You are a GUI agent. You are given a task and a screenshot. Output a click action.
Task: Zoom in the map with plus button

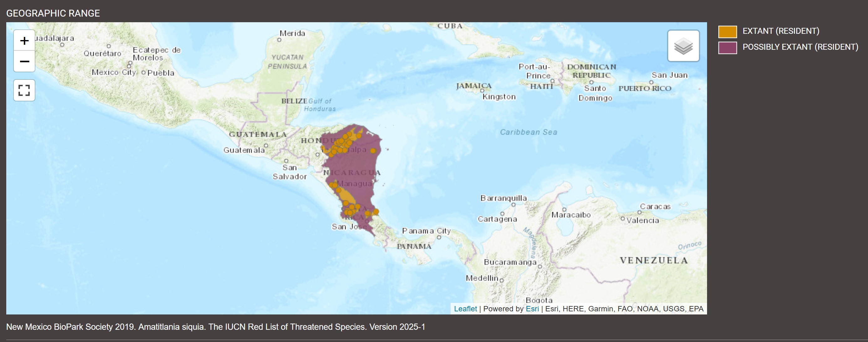click(24, 41)
